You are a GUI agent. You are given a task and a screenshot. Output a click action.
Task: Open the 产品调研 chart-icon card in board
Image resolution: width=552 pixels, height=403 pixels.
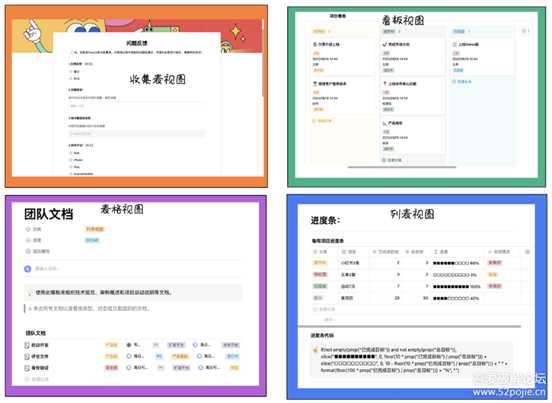(412, 136)
